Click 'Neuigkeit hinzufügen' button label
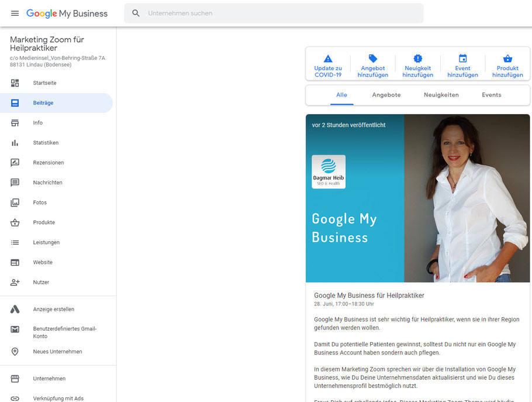Viewport: 532px width, 402px height. (417, 71)
